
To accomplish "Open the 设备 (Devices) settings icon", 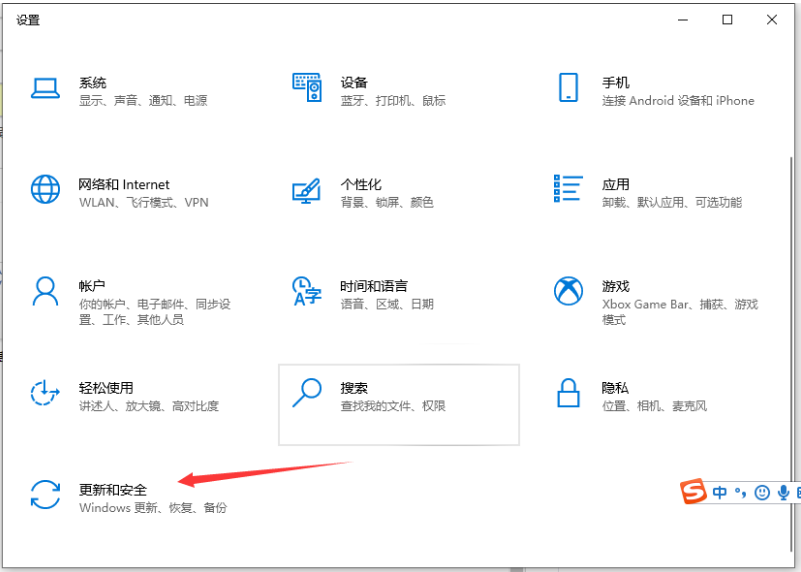I will (x=307, y=88).
